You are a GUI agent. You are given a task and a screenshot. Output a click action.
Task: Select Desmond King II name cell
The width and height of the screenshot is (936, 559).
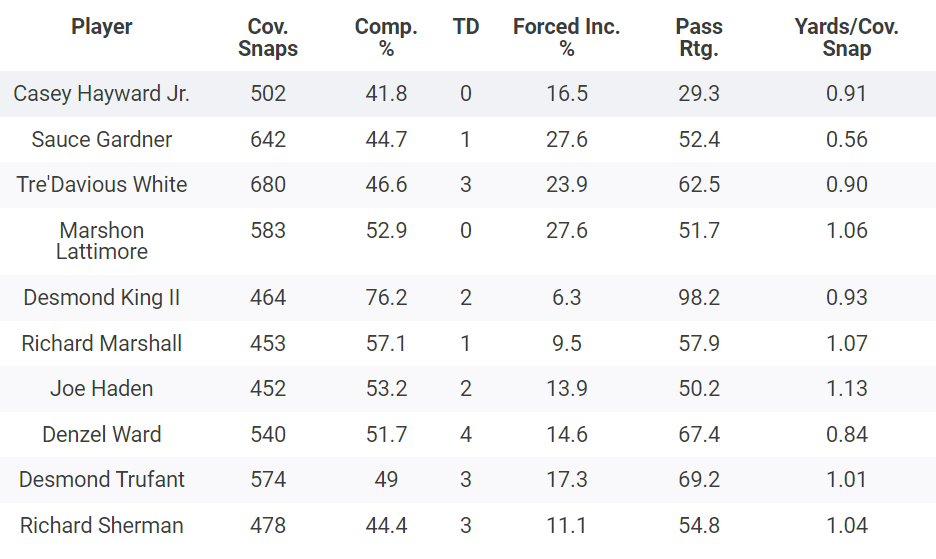(102, 298)
